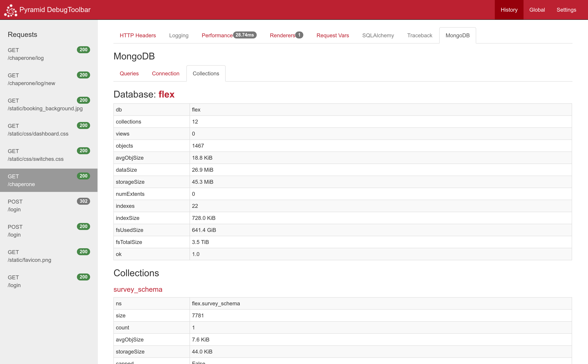The width and height of the screenshot is (588, 364).
Task: Click the 'Requests' sidebar heading
Action: (22, 34)
